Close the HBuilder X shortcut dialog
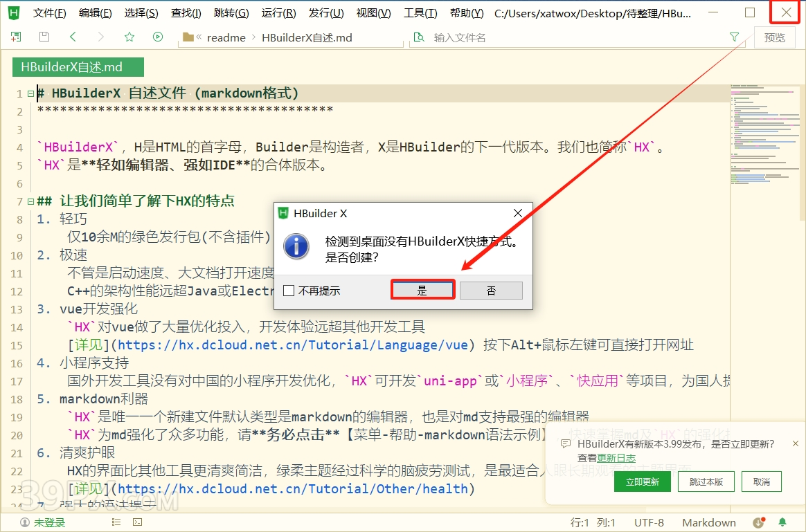806x532 pixels. [518, 213]
